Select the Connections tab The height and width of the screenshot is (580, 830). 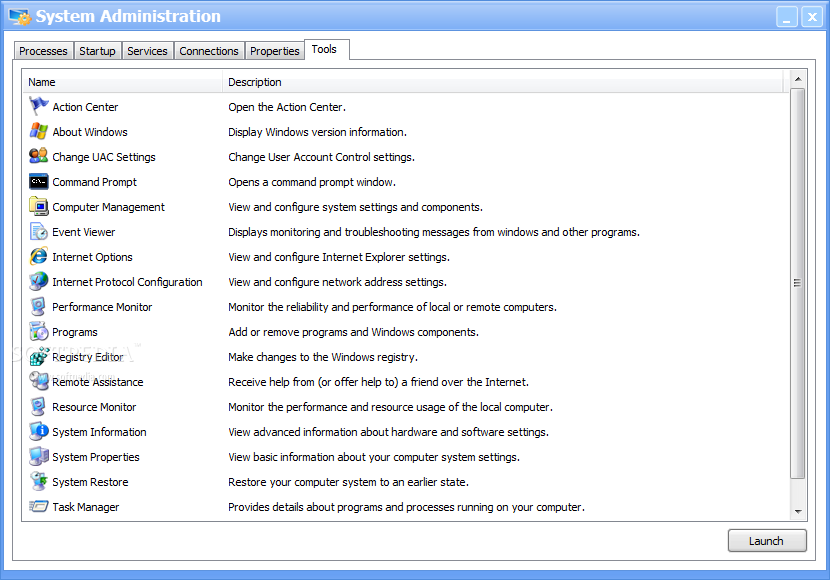tap(209, 51)
